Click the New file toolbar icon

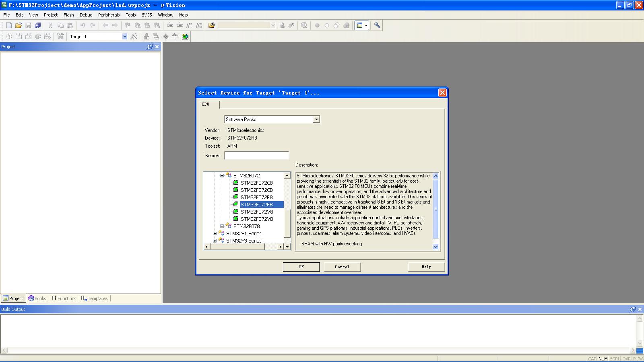pos(9,25)
